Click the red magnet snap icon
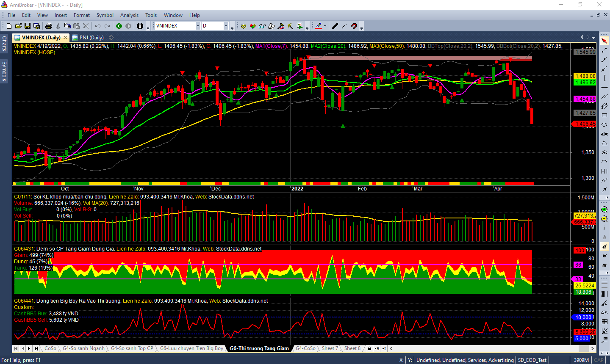This screenshot has height=364, width=610. pyautogui.click(x=354, y=26)
